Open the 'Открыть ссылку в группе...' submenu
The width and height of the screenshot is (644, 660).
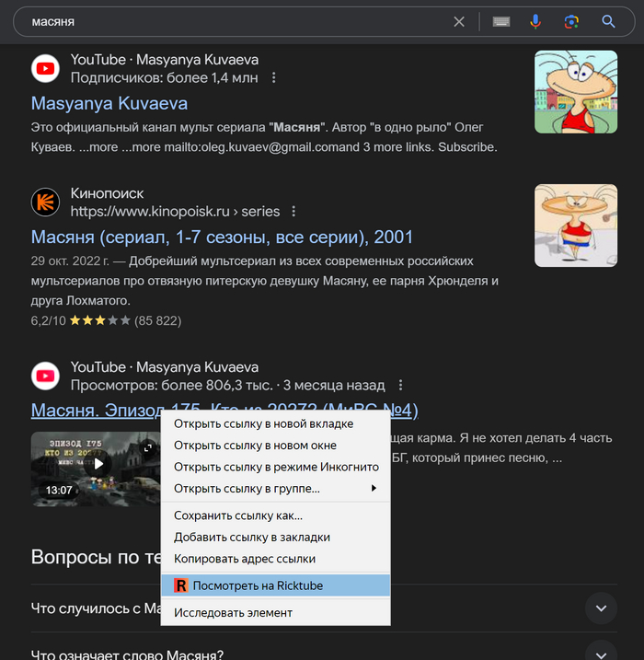(275, 489)
